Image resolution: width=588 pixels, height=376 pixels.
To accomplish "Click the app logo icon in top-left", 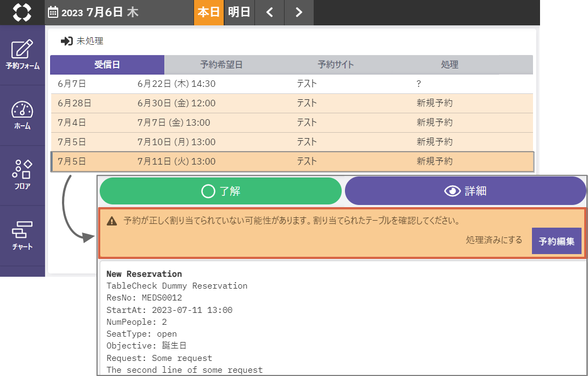I will point(22,12).
